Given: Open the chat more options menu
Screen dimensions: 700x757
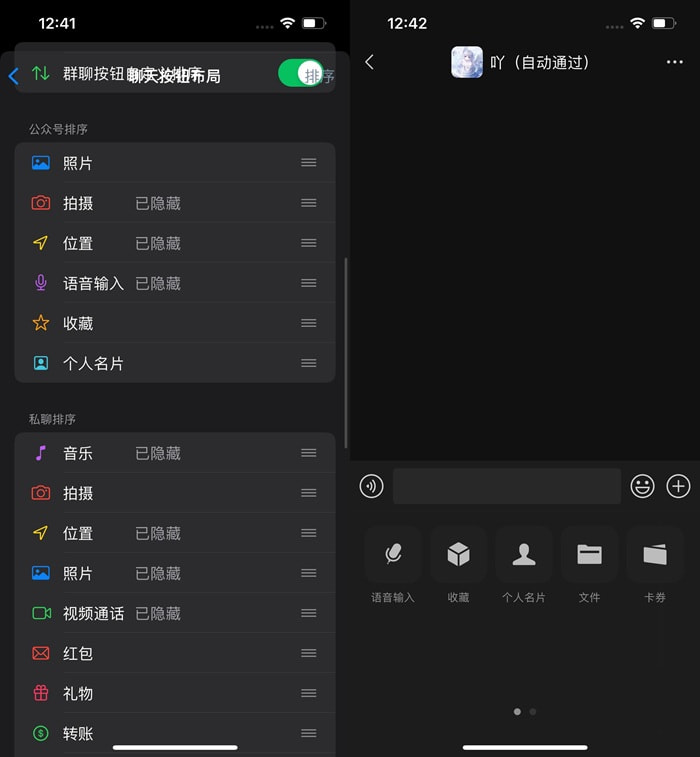Looking at the screenshot, I should (x=674, y=62).
